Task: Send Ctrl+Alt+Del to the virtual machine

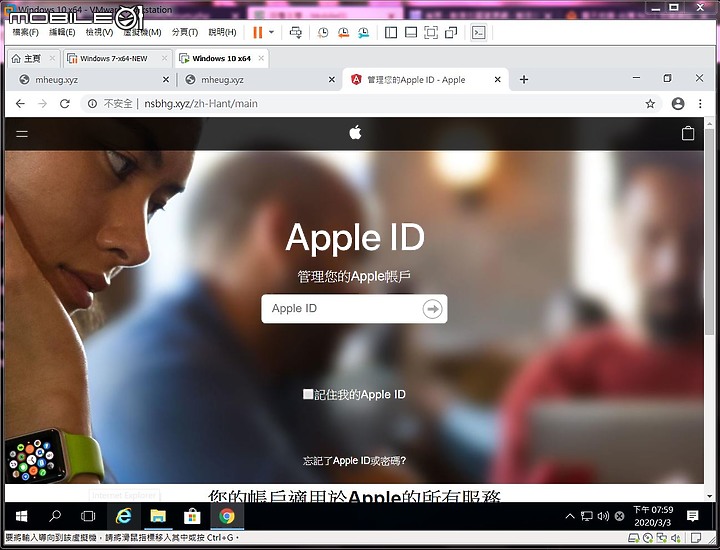Action: (296, 32)
